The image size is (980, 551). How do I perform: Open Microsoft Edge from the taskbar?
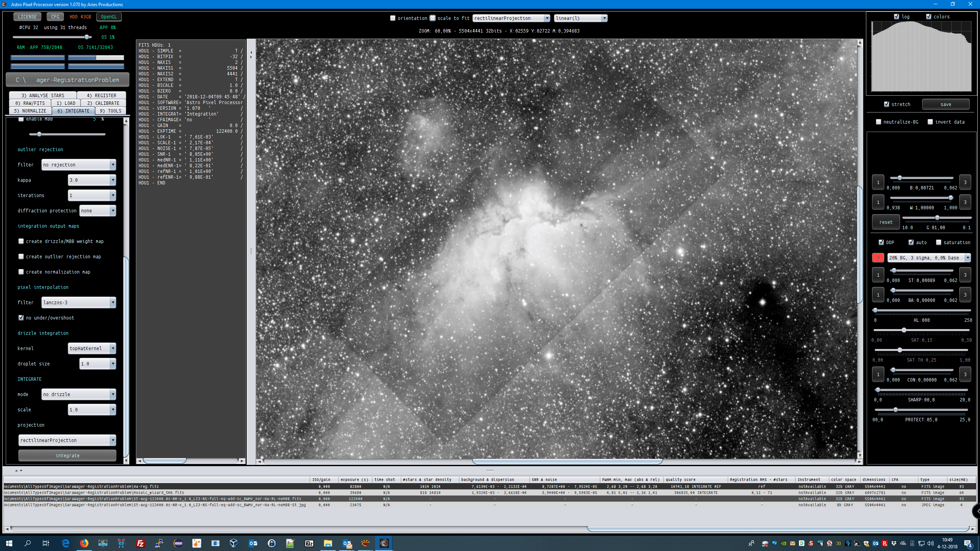point(65,543)
